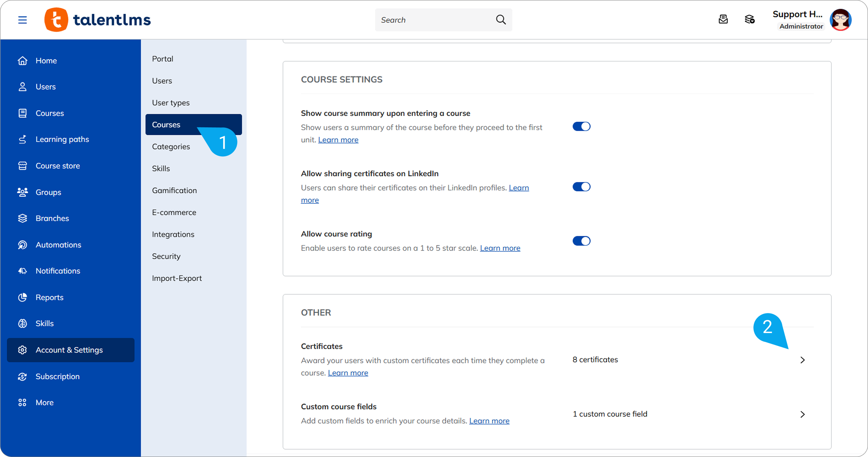
Task: Click the administrator profile avatar
Action: coord(840,20)
